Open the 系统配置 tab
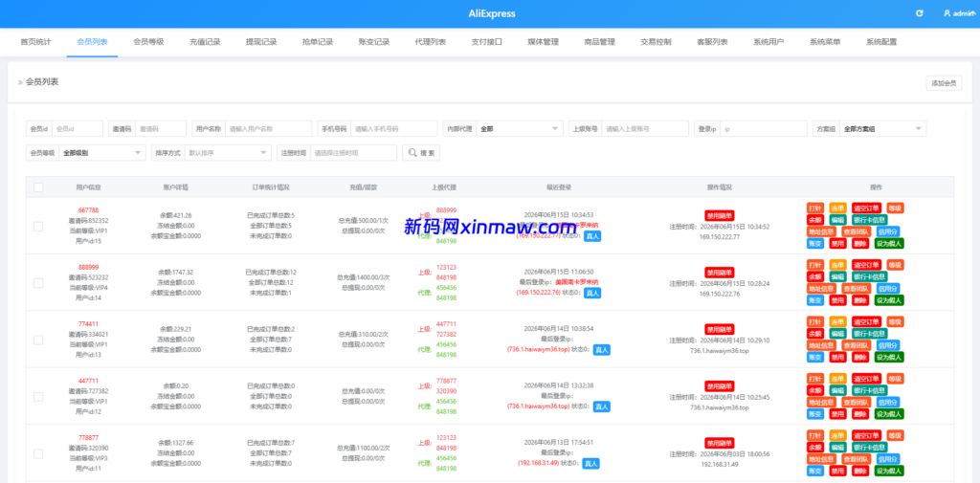980x483 pixels. 881,42
